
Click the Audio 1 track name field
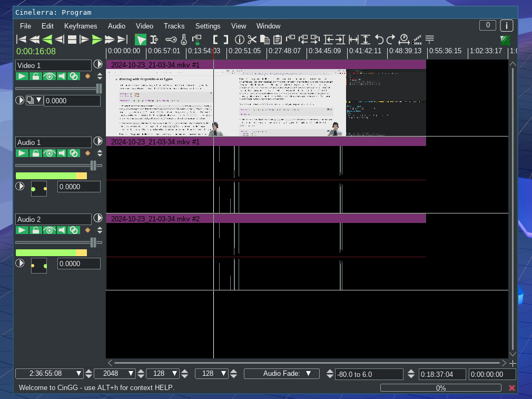click(x=53, y=142)
